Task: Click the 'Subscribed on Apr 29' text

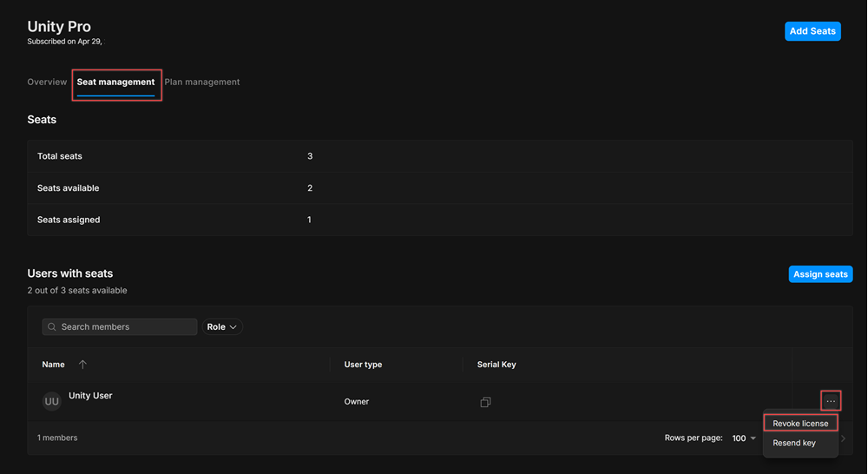Action: pos(65,42)
